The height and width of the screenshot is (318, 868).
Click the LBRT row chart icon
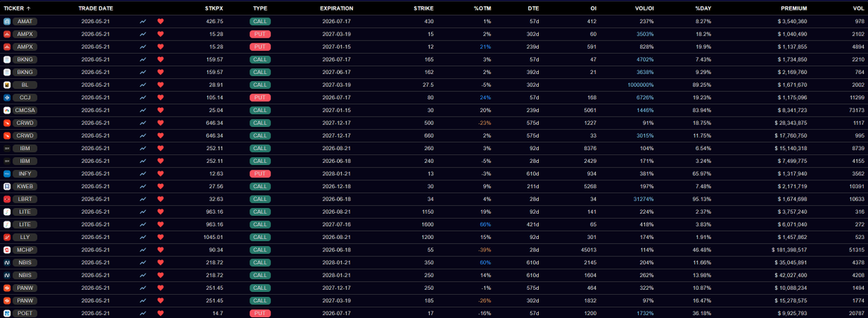tap(143, 199)
